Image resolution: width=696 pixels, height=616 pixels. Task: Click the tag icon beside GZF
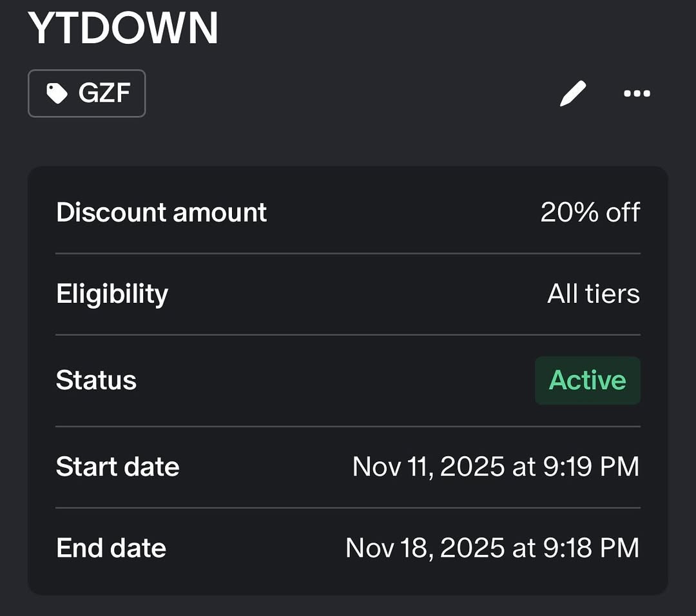tap(57, 94)
